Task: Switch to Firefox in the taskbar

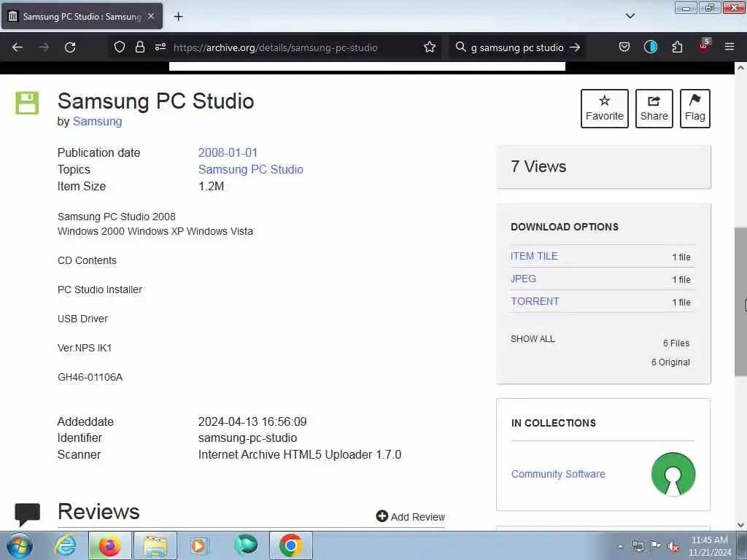Action: pyautogui.click(x=109, y=545)
